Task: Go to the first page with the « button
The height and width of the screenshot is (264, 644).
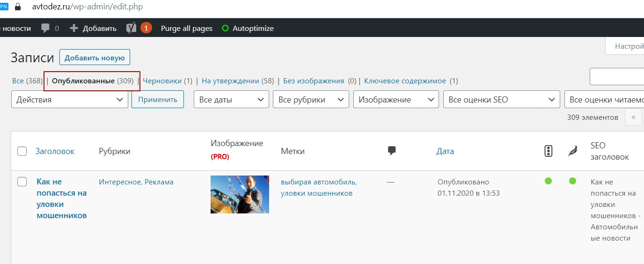Action: pyautogui.click(x=633, y=117)
